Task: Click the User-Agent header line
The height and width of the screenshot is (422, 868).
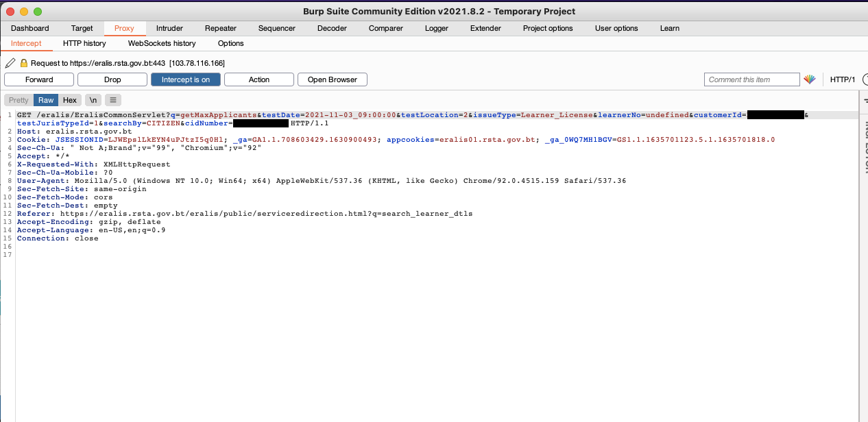Action: (x=322, y=181)
